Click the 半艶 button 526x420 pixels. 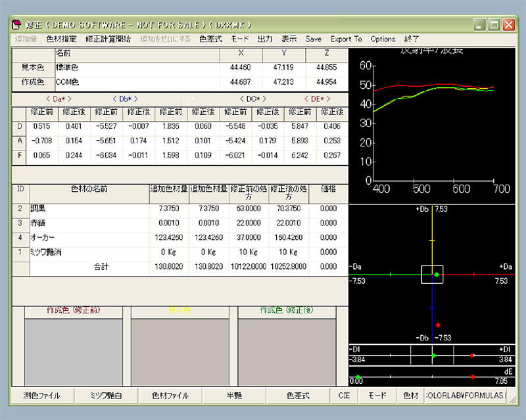tap(235, 396)
